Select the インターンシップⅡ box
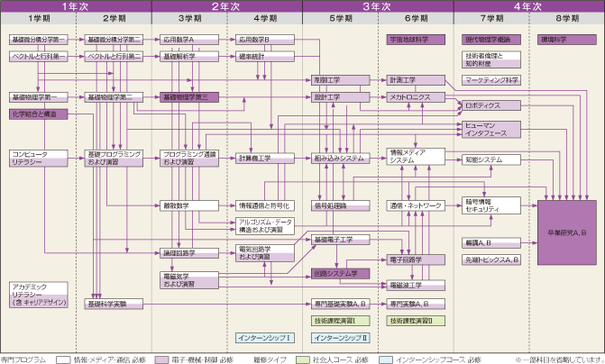Viewport: 605px width, 364px height. click(340, 338)
